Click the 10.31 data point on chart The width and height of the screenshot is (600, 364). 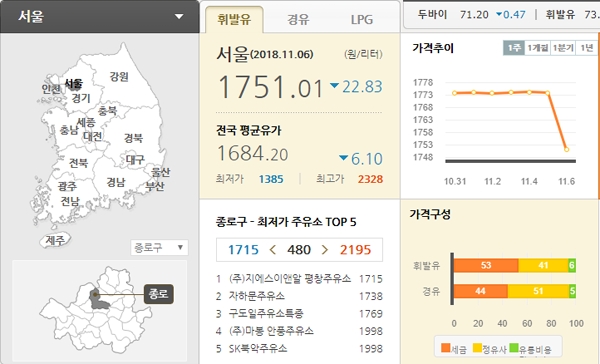click(x=454, y=93)
